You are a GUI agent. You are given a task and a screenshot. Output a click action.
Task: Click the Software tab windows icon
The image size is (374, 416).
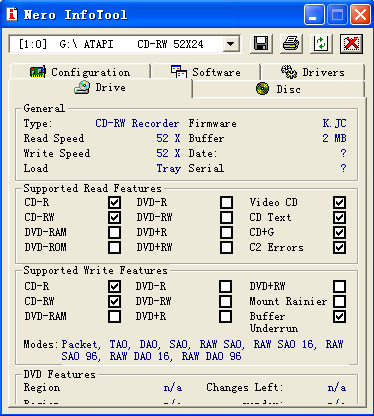[x=179, y=72]
